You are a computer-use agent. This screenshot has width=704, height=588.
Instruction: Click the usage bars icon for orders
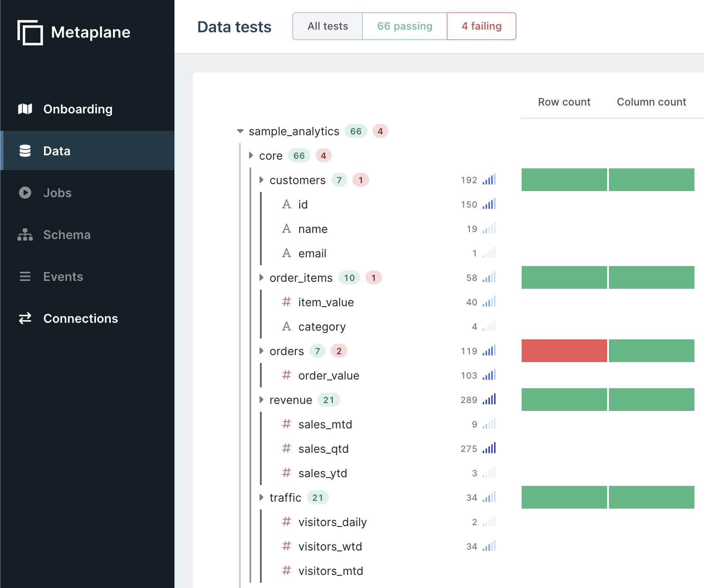click(x=489, y=350)
